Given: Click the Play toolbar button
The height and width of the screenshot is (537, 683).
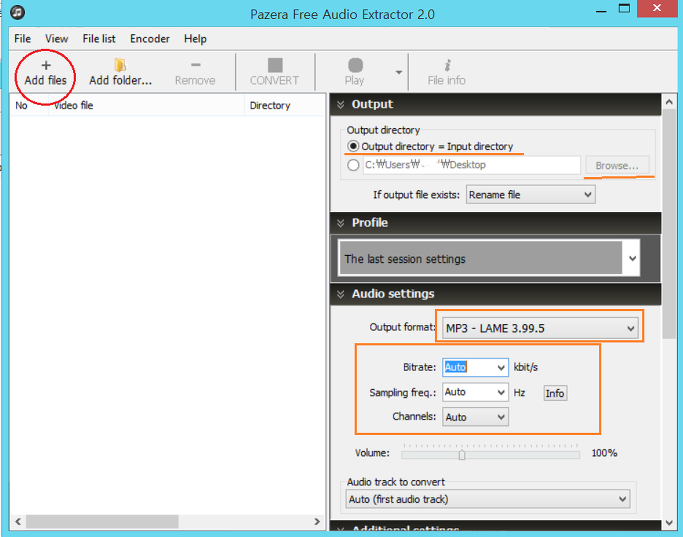Looking at the screenshot, I should [355, 72].
